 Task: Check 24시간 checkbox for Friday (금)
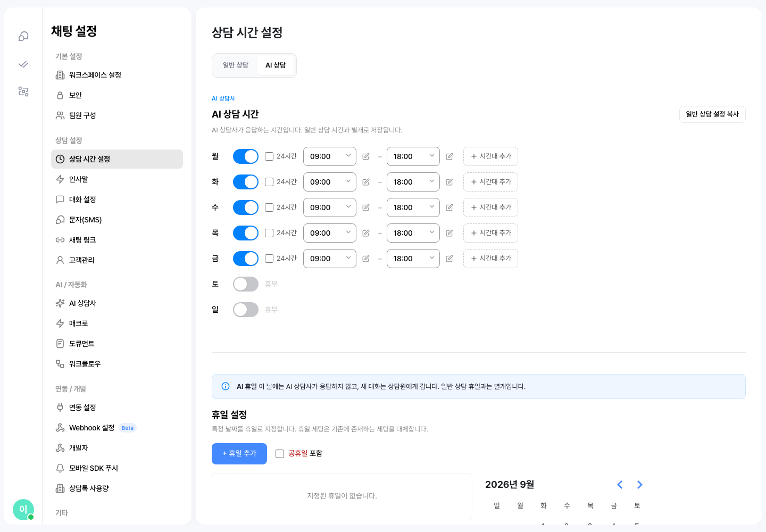tap(269, 259)
